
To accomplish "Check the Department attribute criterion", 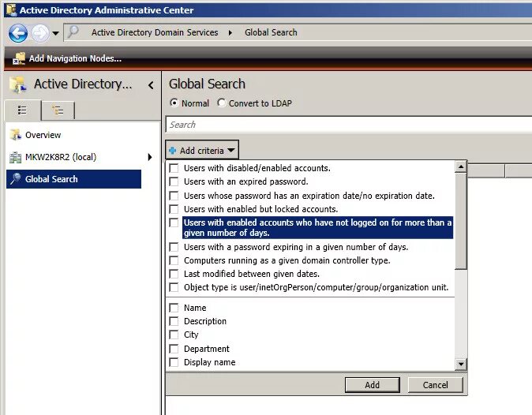I will pyautogui.click(x=174, y=349).
